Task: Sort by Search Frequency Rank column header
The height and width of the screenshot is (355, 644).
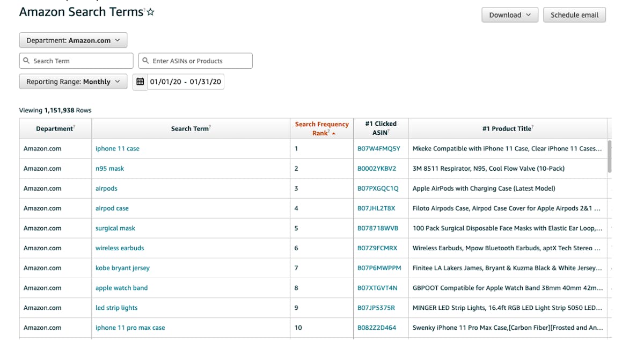Action: coord(321,128)
